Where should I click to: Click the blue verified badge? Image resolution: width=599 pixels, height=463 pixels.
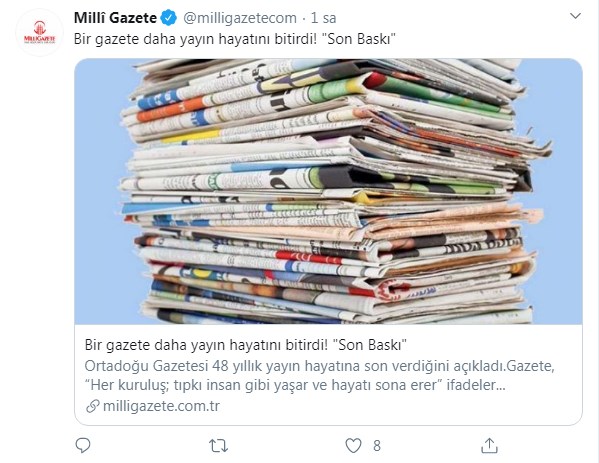(x=169, y=18)
